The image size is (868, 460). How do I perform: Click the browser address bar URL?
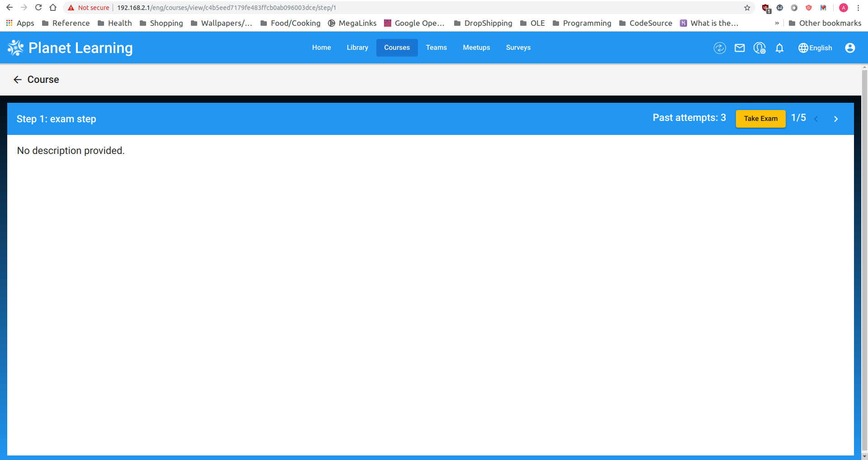pos(227,8)
